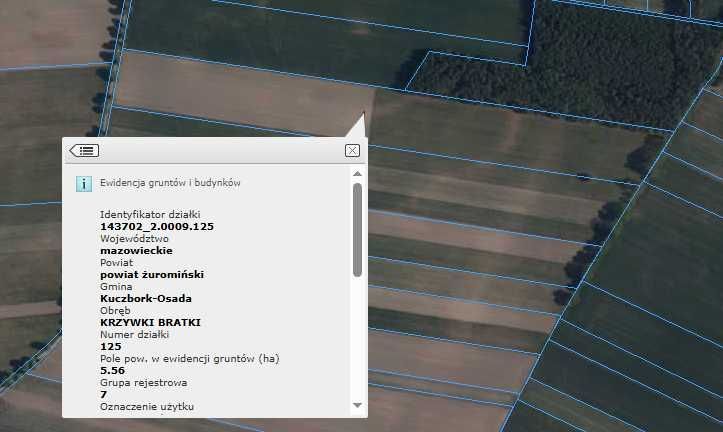Viewport: 723px width, 432px height.
Task: Click the 'mazowieckie' voivodeship value
Action: tap(136, 250)
